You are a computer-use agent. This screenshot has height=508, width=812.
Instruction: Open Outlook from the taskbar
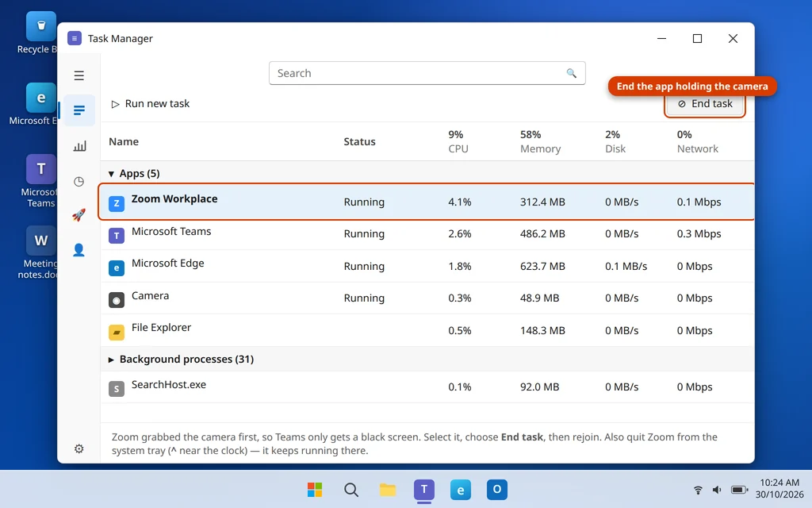pos(497,489)
